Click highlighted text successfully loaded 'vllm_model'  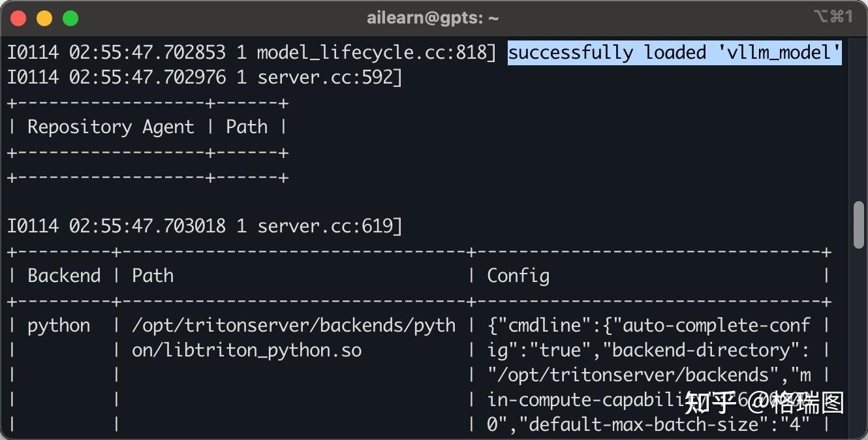[674, 52]
